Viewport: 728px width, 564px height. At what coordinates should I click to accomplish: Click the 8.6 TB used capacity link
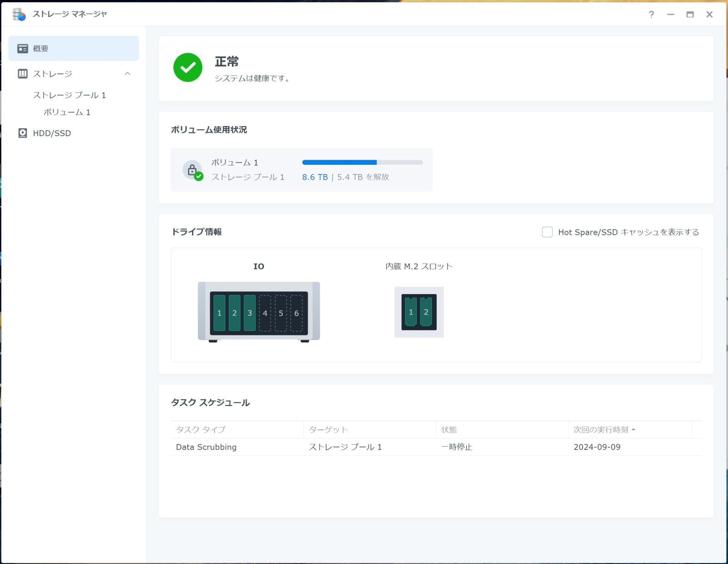[315, 177]
